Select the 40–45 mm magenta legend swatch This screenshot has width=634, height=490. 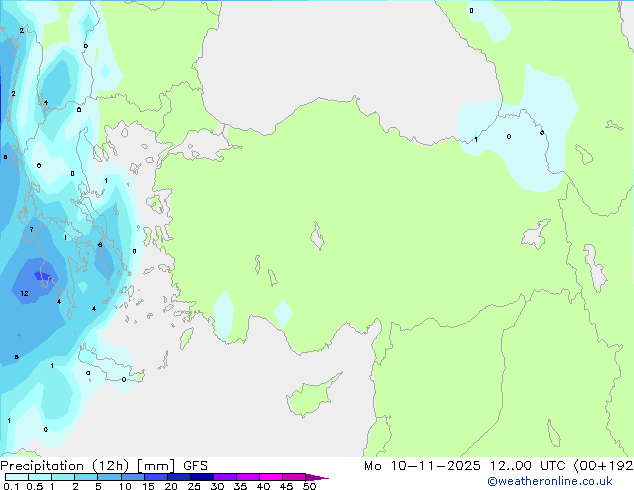click(271, 477)
